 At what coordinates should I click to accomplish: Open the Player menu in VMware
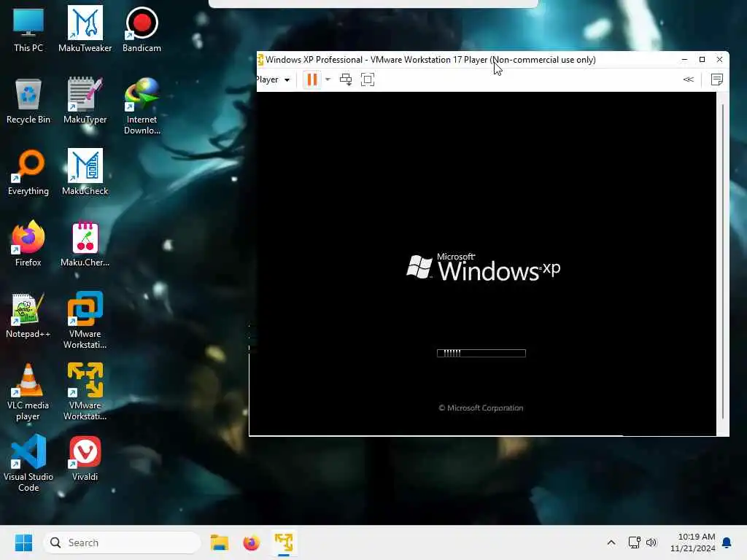273,79
